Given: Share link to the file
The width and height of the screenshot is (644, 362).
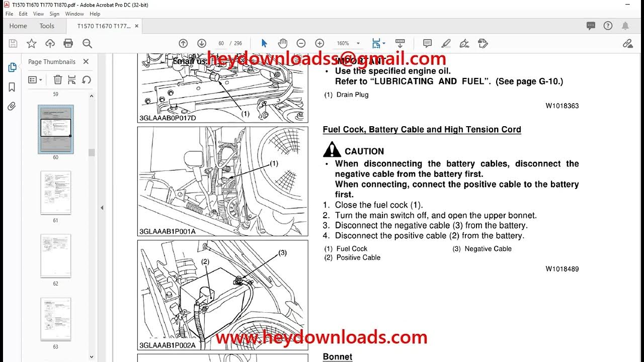Looking at the screenshot, I should coord(627,43).
